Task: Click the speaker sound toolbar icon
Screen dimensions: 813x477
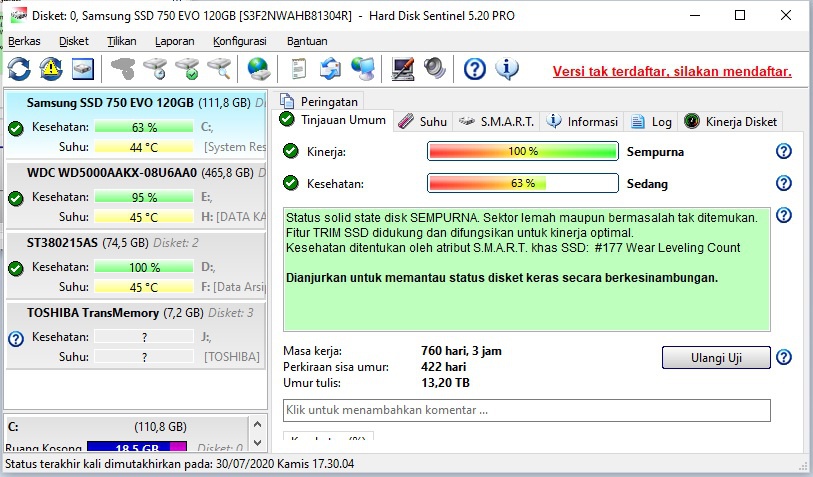Action: pos(434,69)
